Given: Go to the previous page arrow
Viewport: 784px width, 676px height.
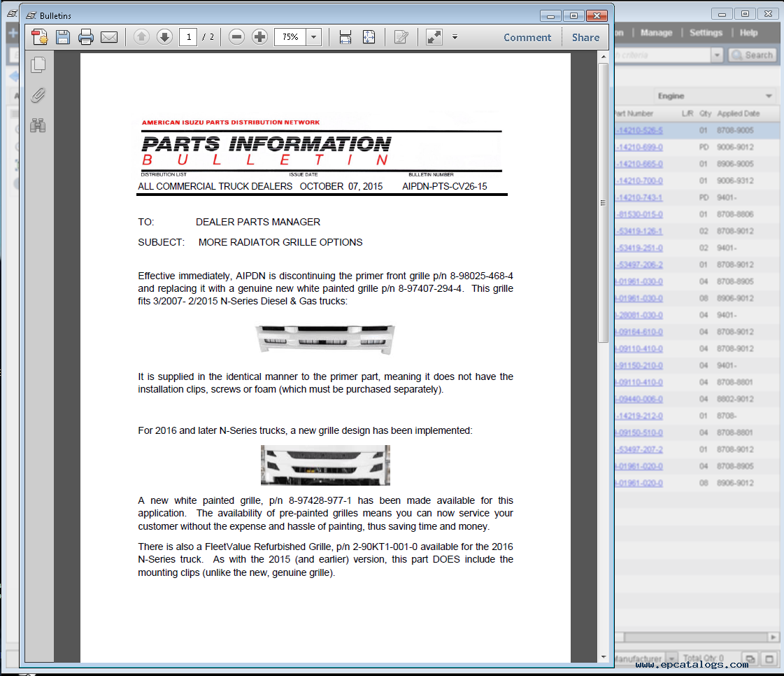Looking at the screenshot, I should click(141, 36).
